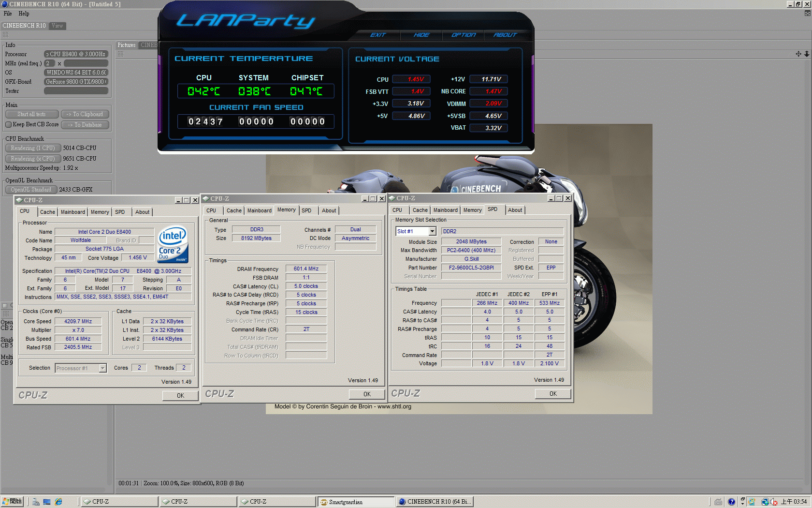Open CPU tab in middle CPU-Z window
The height and width of the screenshot is (508, 812).
click(x=211, y=210)
